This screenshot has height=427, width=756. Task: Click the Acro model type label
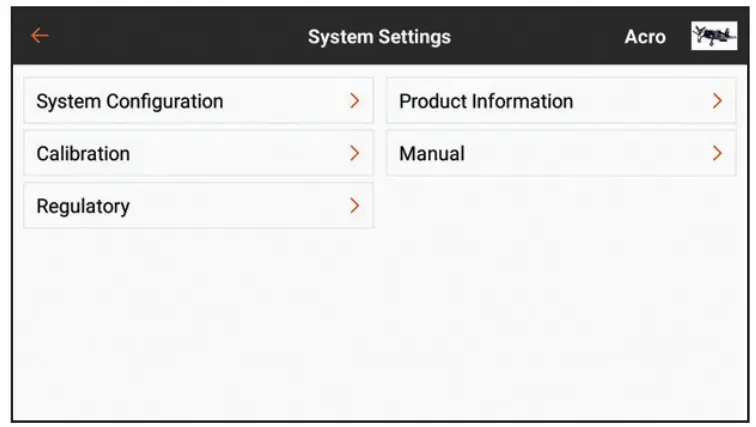645,37
